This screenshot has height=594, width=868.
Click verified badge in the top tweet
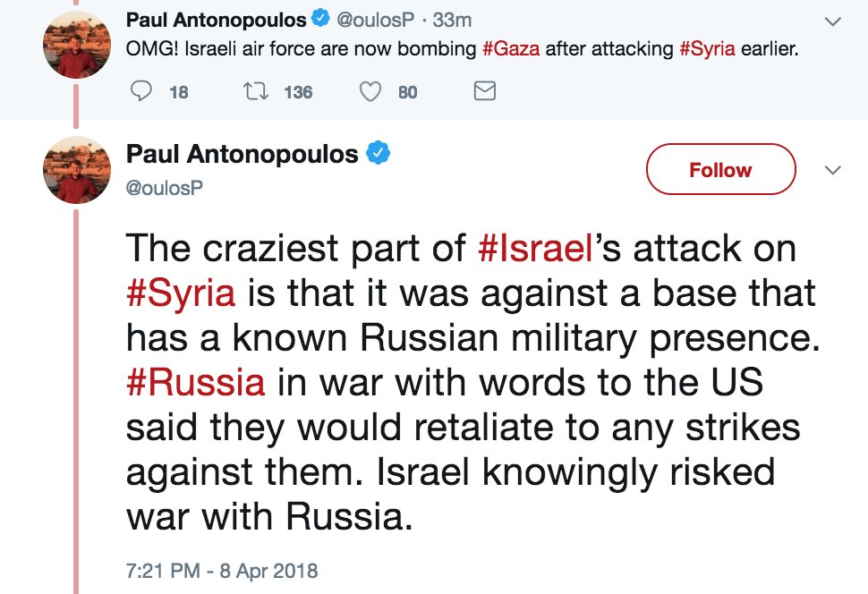pos(319,19)
